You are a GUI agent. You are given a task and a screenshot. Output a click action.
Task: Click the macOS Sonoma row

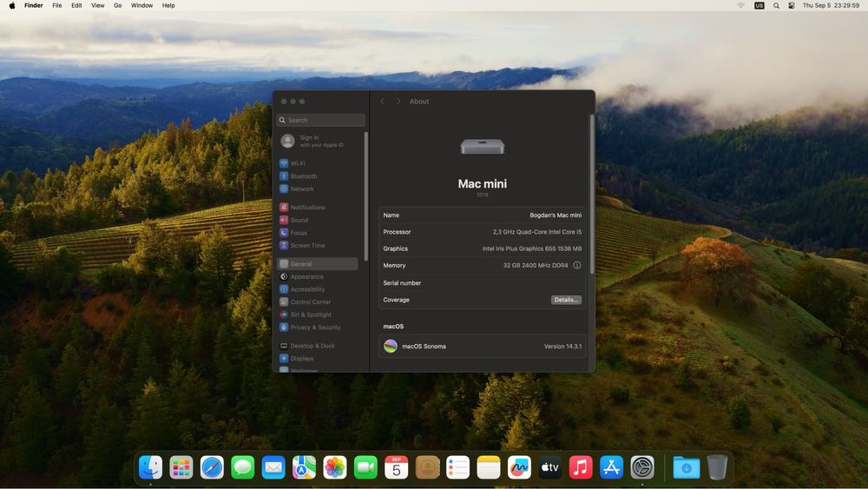click(x=482, y=346)
